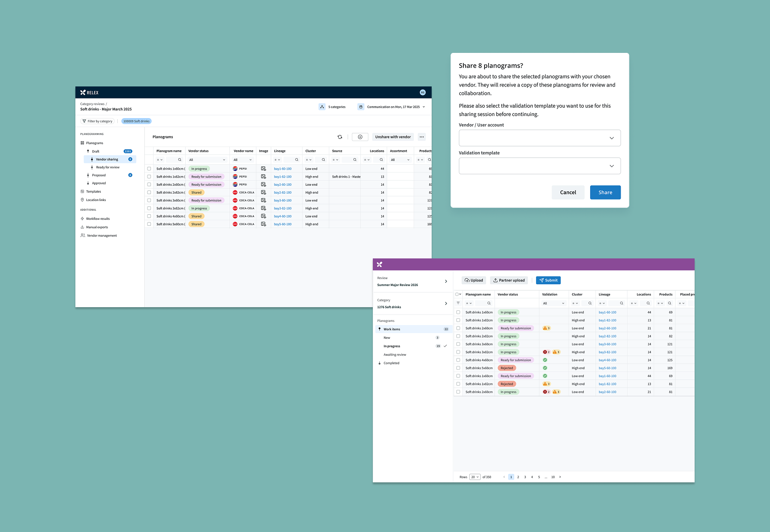Viewport: 770px width, 532px height.
Task: Check Soft drinks 3x60cm row in purple window
Action: pos(458,344)
